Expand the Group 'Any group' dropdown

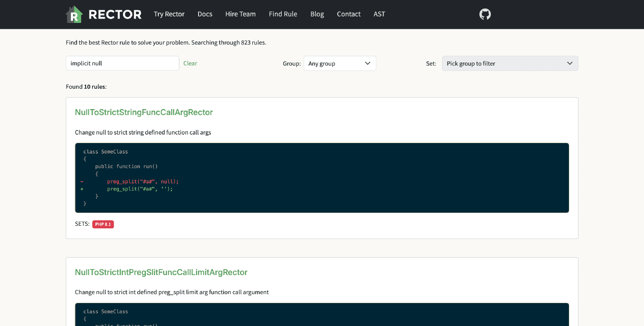(x=340, y=63)
